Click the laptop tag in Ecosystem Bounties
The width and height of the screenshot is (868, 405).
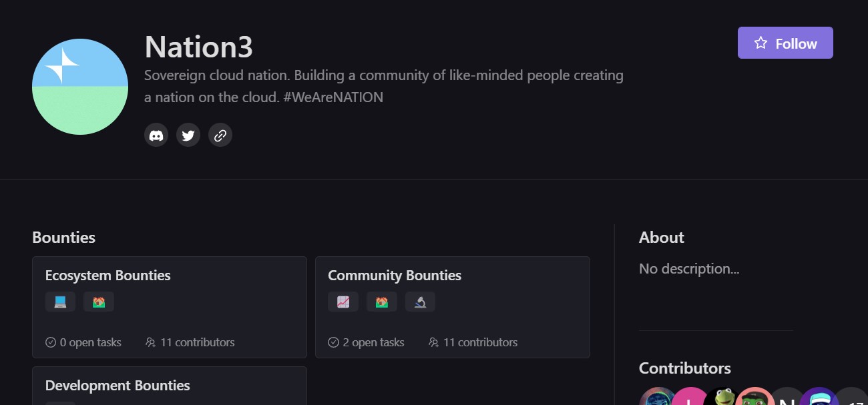[x=60, y=302]
